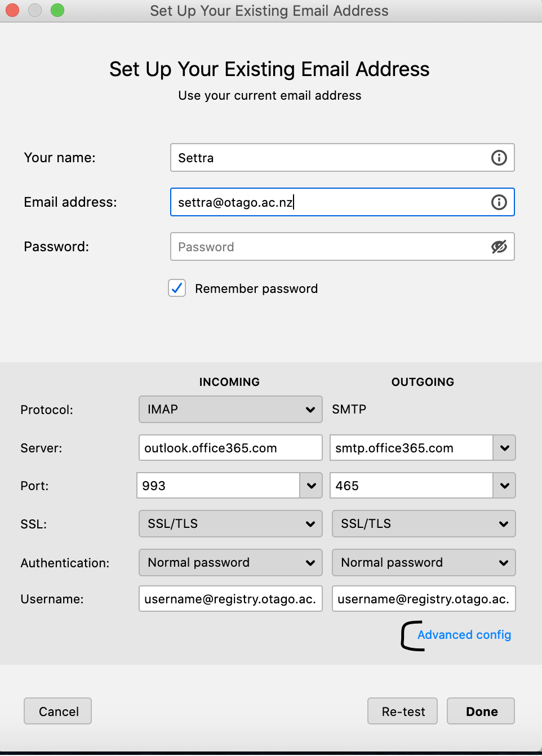Click the info icon beside Your name

pyautogui.click(x=499, y=158)
